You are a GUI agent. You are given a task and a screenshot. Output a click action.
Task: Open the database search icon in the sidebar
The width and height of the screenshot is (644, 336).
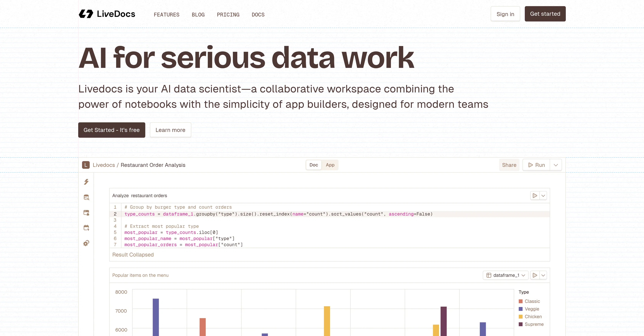pyautogui.click(x=86, y=197)
